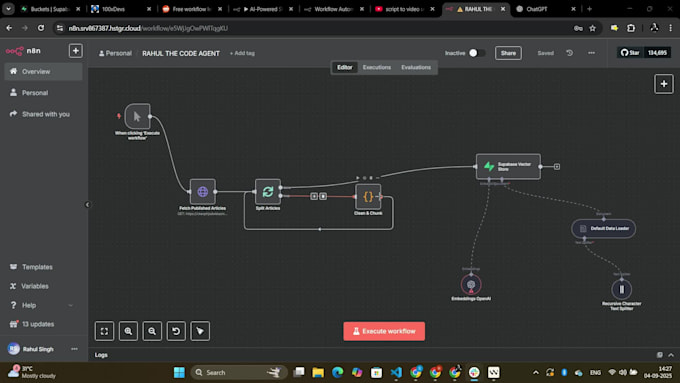
Task: Click the plus button beside n8n logo
Action: coord(75,51)
